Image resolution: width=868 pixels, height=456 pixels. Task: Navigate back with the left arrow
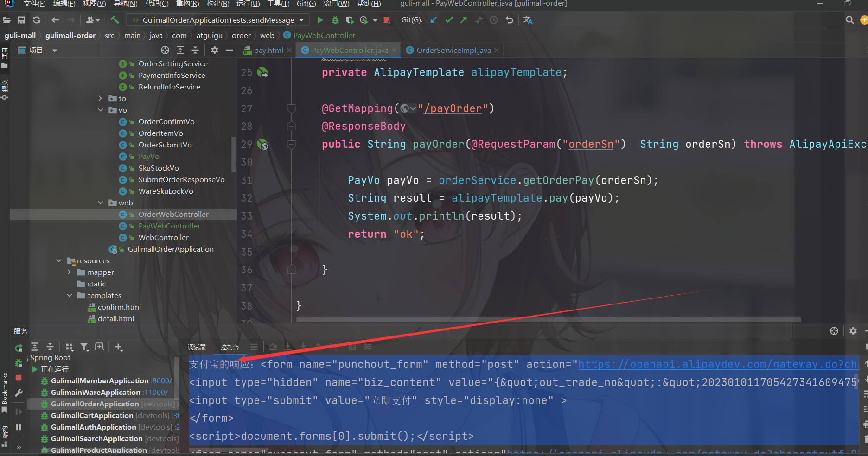(56, 20)
